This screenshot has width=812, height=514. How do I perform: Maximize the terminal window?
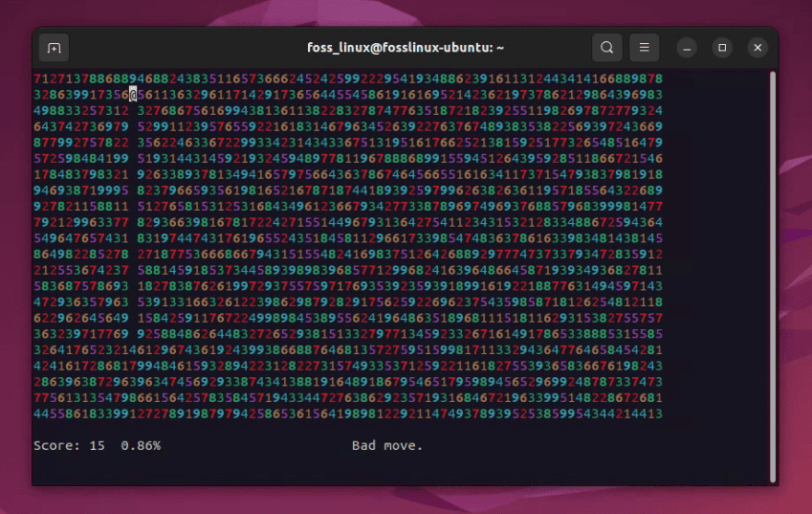[x=722, y=48]
